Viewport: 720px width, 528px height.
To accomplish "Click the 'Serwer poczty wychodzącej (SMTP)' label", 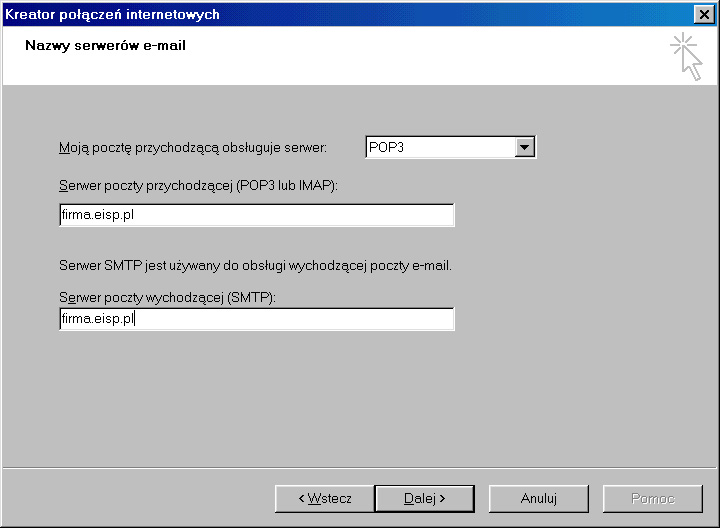I will pyautogui.click(x=167, y=298).
